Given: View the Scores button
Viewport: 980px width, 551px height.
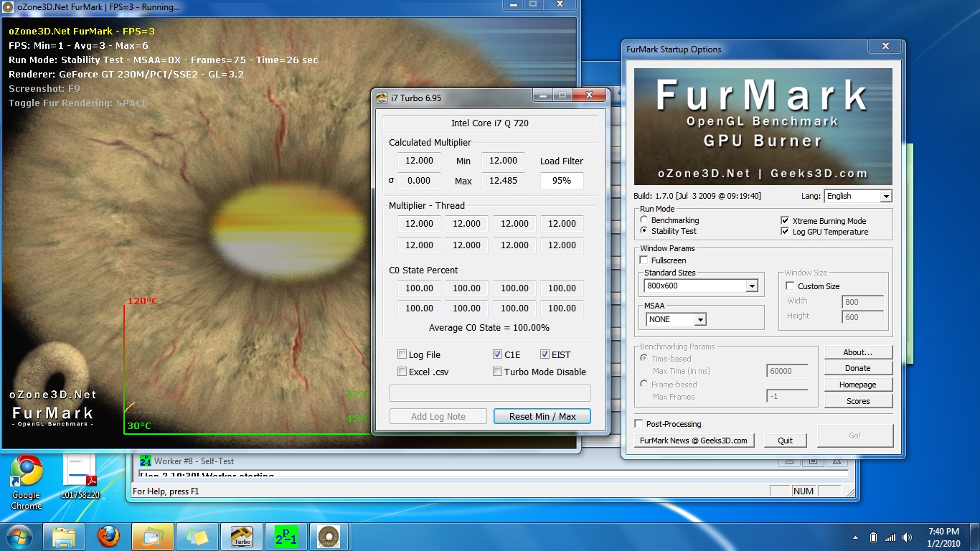Looking at the screenshot, I should click(858, 401).
